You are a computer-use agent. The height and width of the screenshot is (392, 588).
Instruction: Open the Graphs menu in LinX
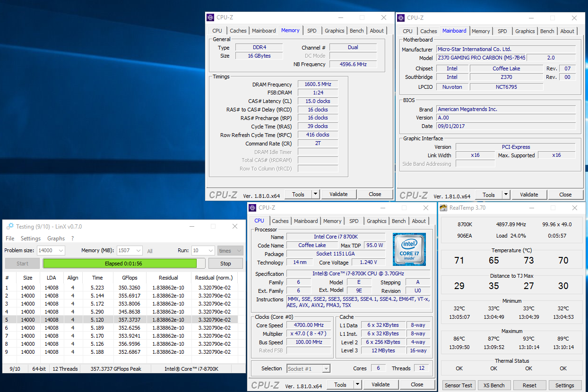56,239
